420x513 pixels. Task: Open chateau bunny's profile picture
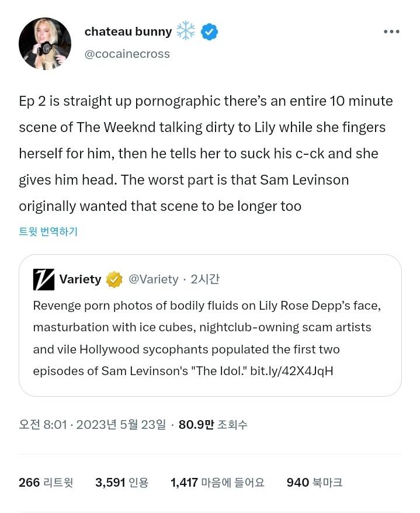point(45,44)
